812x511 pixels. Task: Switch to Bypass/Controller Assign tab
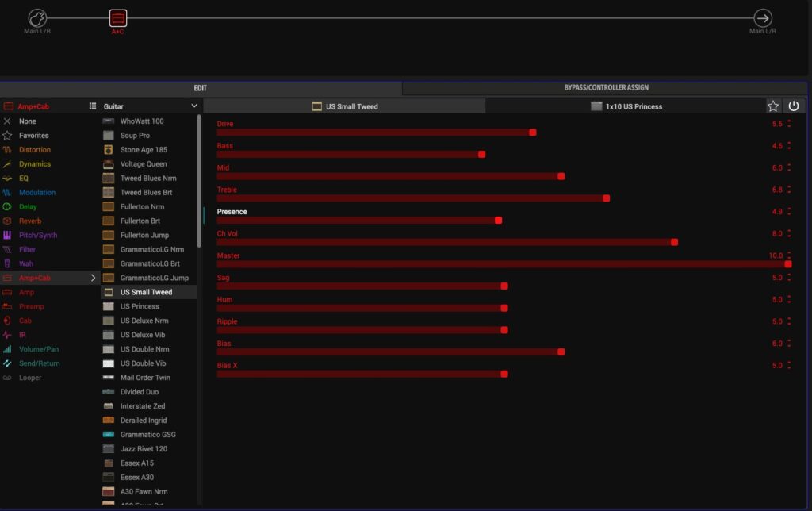[606, 88]
